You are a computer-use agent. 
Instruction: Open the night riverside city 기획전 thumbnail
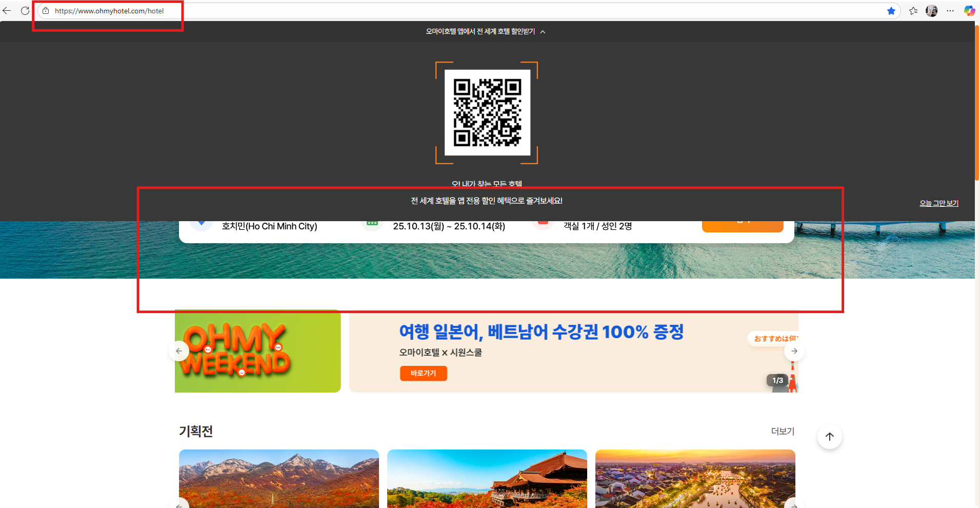695,479
